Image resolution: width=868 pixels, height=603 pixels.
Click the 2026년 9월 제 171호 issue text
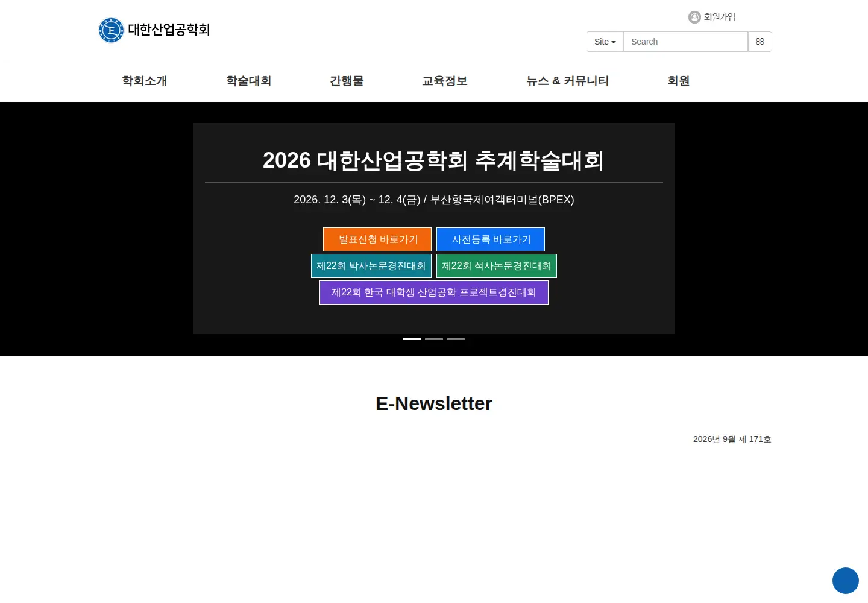point(732,439)
